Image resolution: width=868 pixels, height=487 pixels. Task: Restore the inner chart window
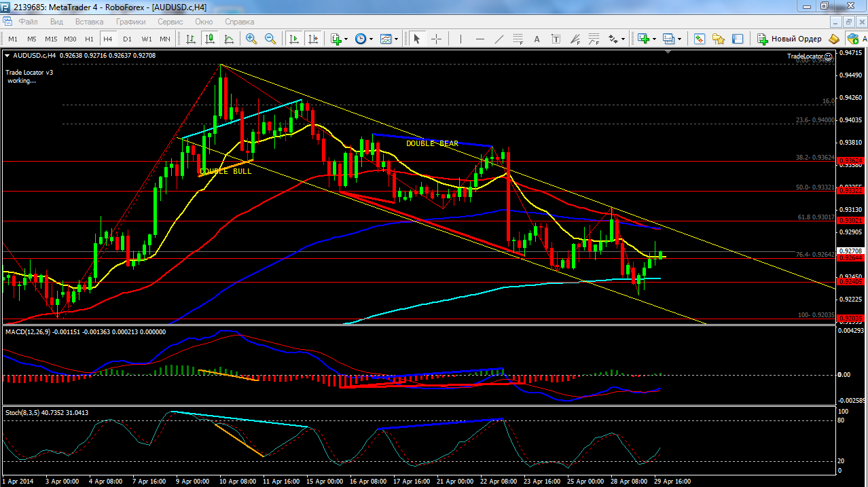coord(849,22)
